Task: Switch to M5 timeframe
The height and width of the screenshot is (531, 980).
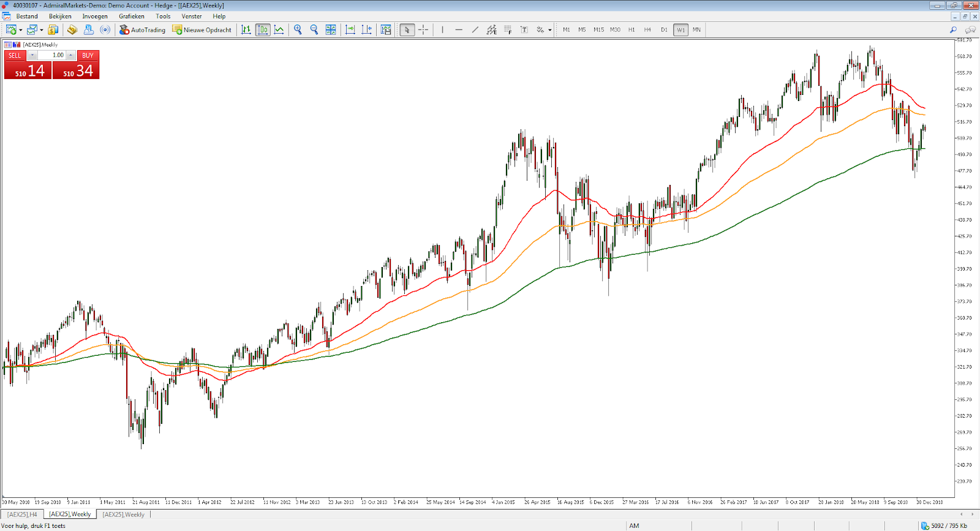Action: point(582,29)
